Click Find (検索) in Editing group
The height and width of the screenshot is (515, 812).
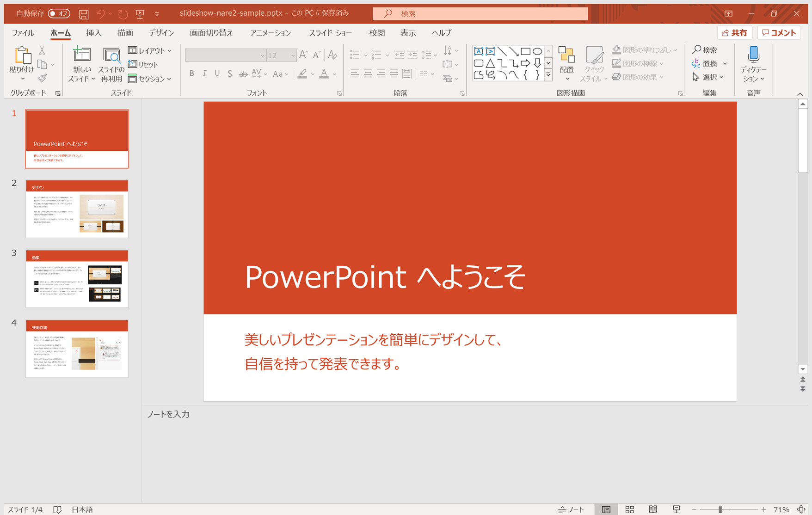coord(705,49)
